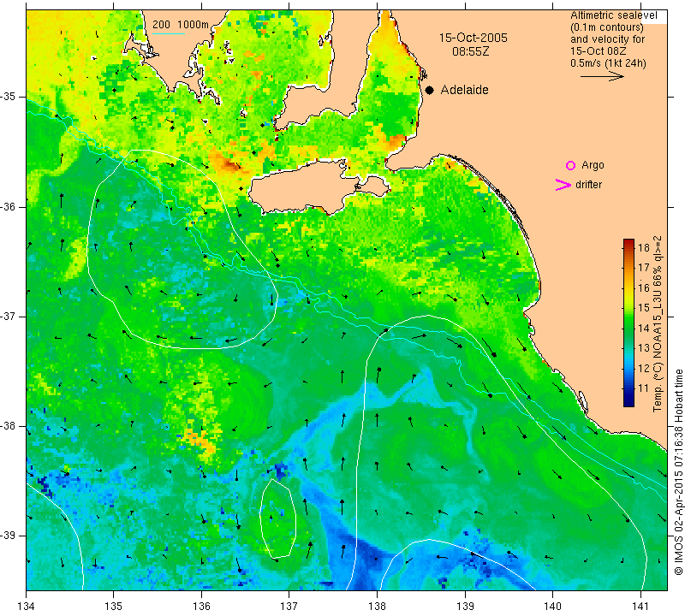Click the color bar value 18

coord(644,248)
